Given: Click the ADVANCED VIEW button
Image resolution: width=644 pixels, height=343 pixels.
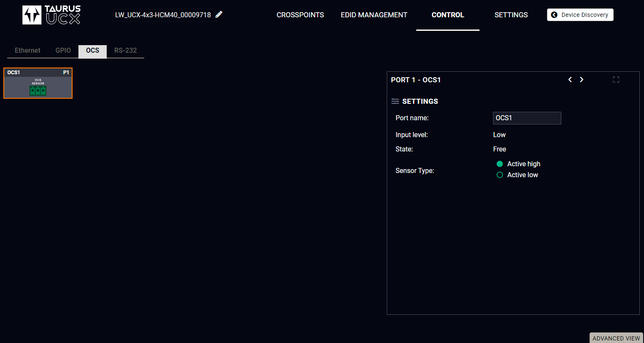Looking at the screenshot, I should coord(616,338).
